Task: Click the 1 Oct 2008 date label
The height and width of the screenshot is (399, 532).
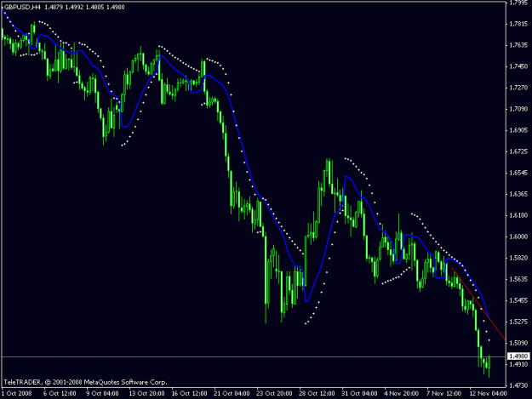Action: pyautogui.click(x=17, y=394)
